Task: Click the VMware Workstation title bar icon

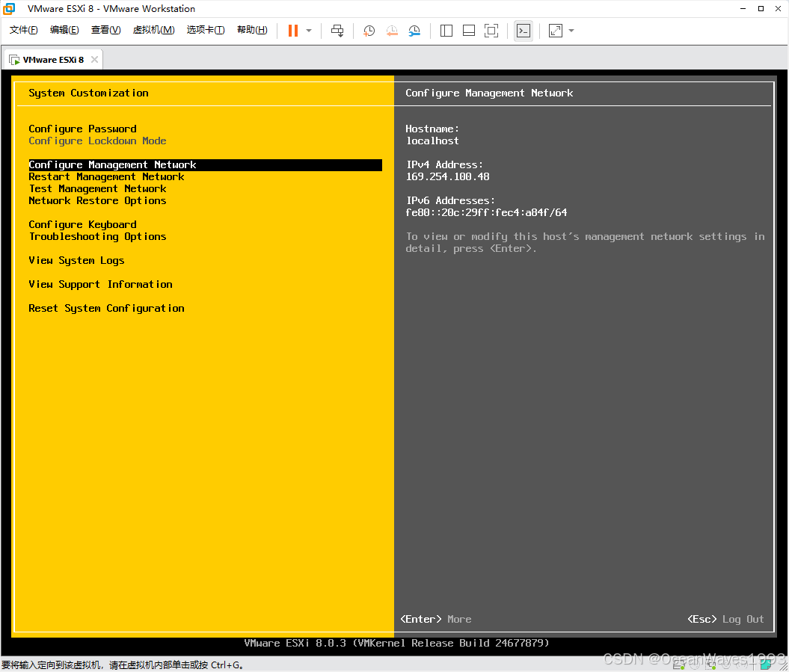Action: [9, 8]
